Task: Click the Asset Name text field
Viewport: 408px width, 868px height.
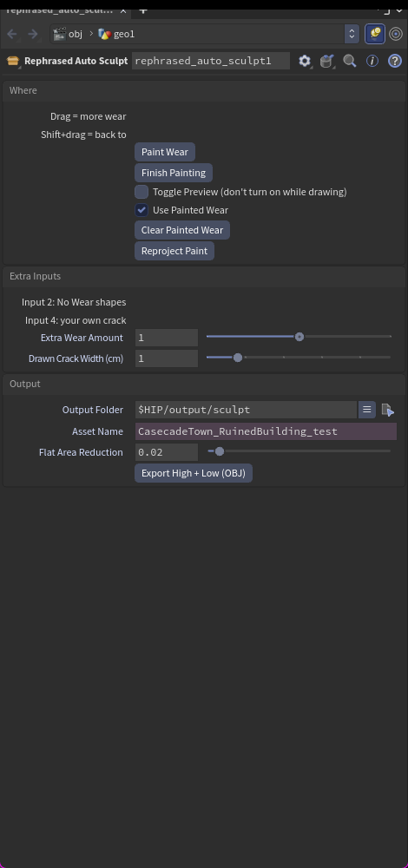Action: pos(266,431)
